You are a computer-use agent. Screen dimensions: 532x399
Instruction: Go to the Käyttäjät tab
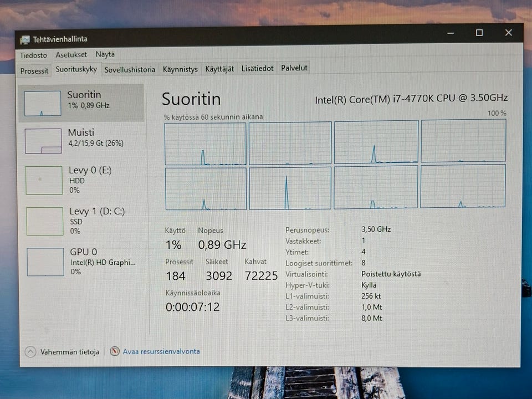219,69
